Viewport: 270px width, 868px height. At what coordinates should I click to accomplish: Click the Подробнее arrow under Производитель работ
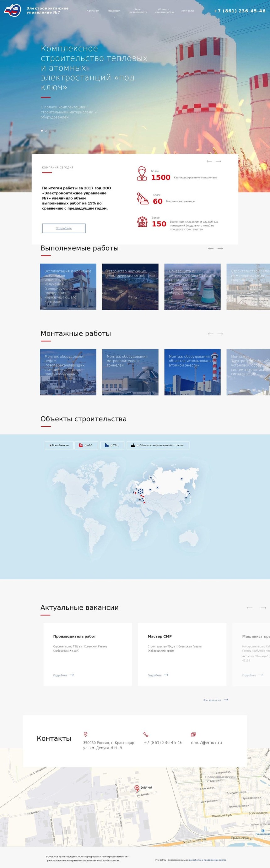72,675
